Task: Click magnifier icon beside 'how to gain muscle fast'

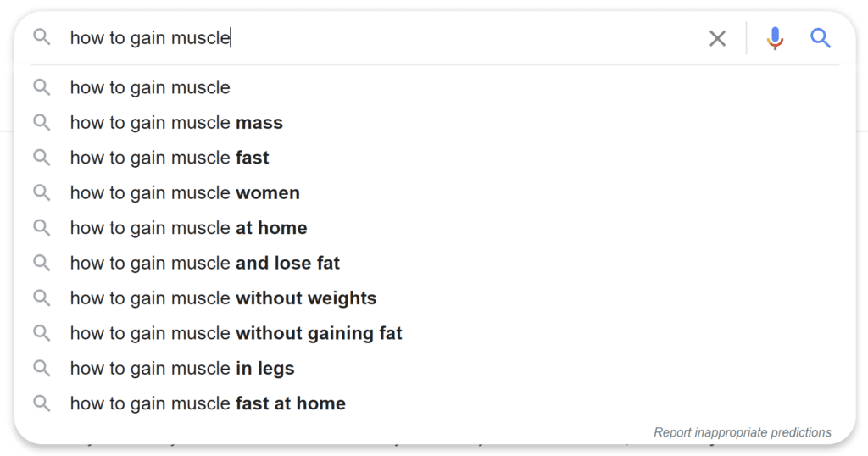Action: tap(42, 158)
